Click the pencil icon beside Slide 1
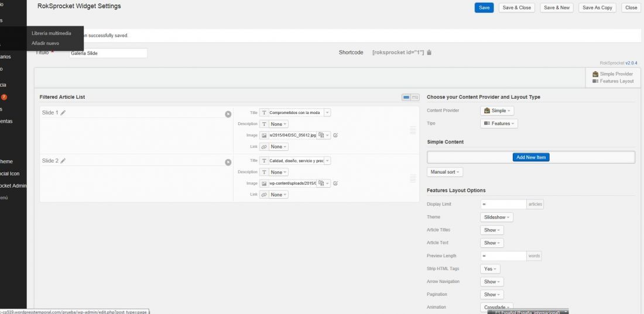Image resolution: width=644 pixels, height=314 pixels. (x=63, y=112)
